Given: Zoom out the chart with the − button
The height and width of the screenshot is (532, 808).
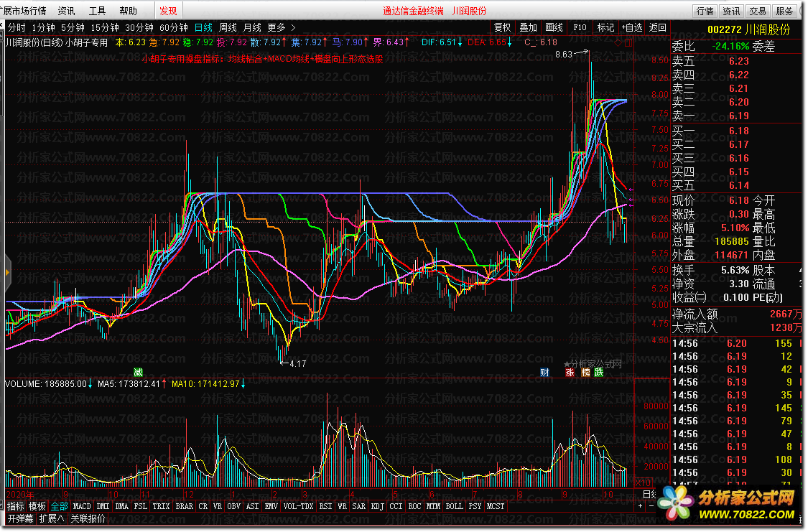Looking at the screenshot, I should tap(651, 507).
